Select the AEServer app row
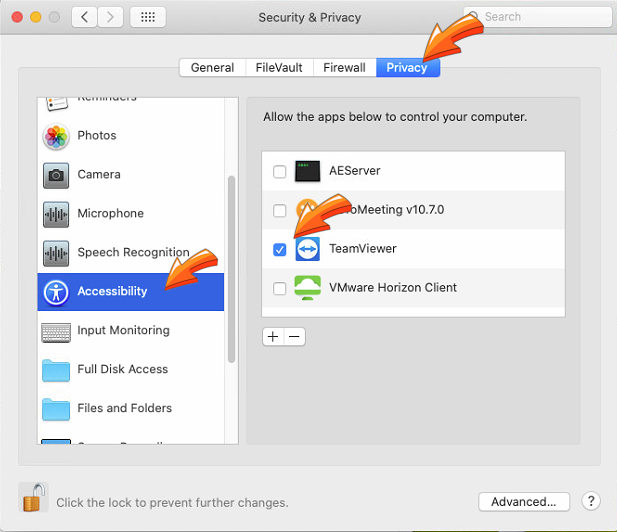The height and width of the screenshot is (532, 617). [413, 171]
